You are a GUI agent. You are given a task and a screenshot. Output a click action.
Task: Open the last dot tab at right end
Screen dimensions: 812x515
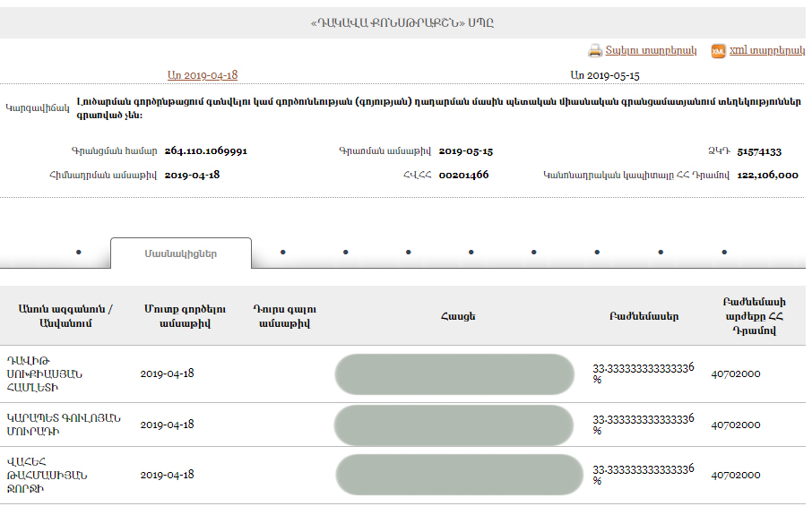coord(724,252)
